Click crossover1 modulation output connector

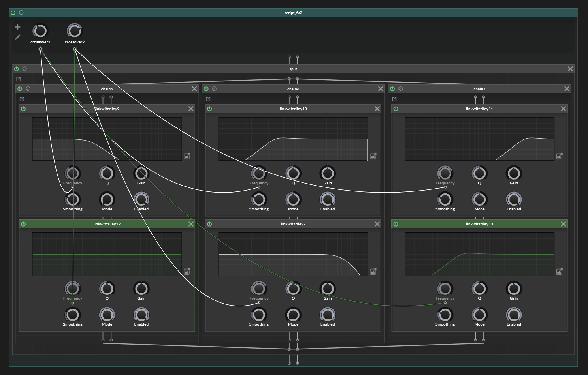tap(40, 49)
